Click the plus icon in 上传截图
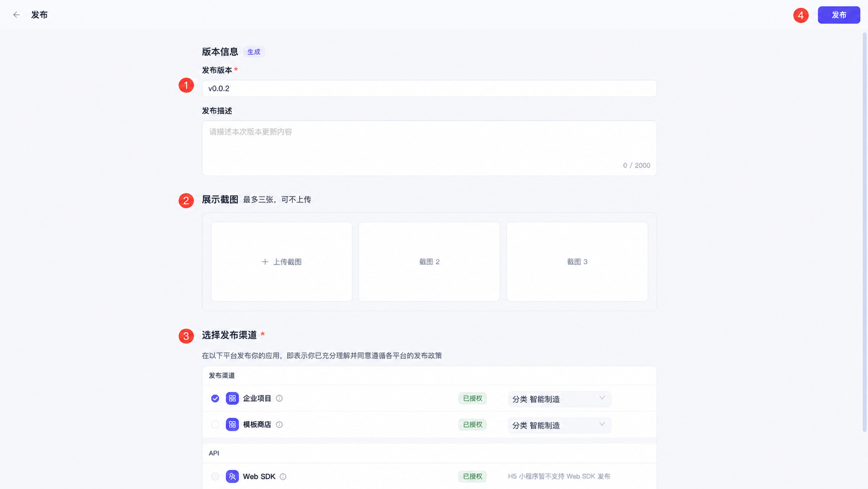The height and width of the screenshot is (489, 868). coord(265,262)
